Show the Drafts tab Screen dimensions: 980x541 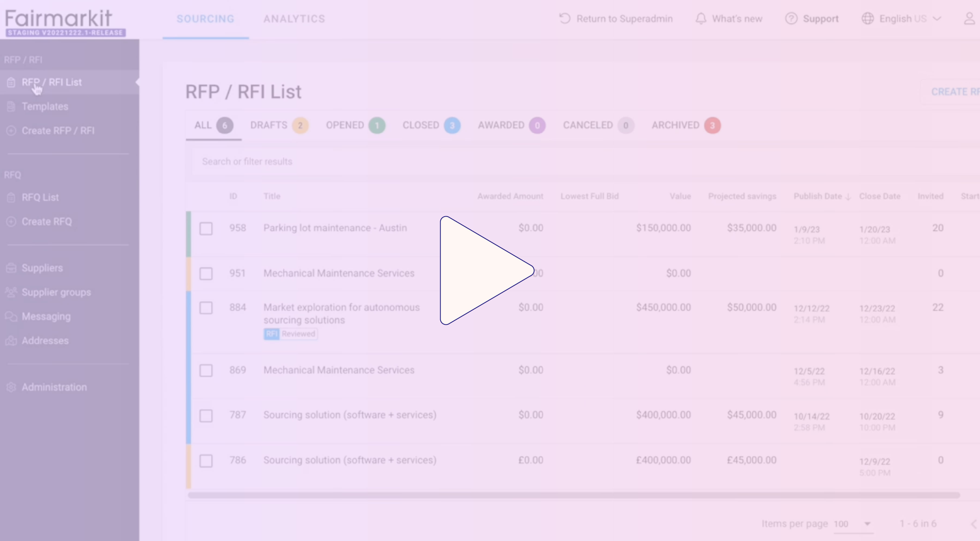279,125
